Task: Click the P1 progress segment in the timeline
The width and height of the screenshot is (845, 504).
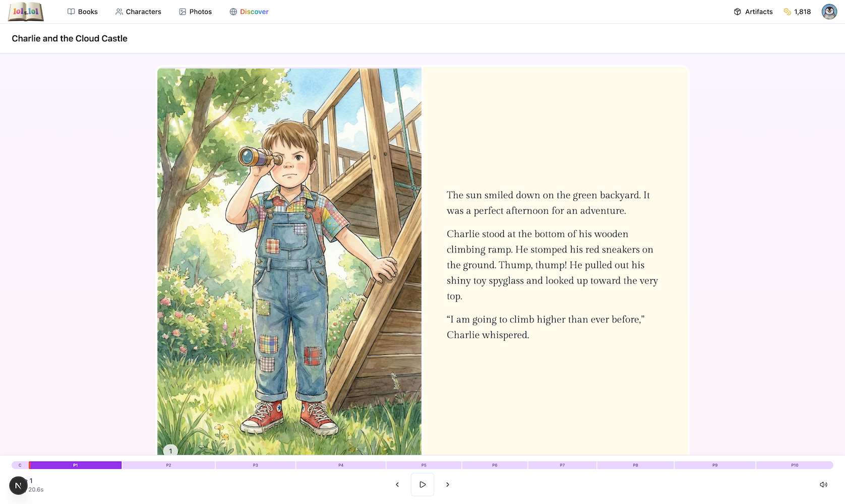Action: [75, 465]
